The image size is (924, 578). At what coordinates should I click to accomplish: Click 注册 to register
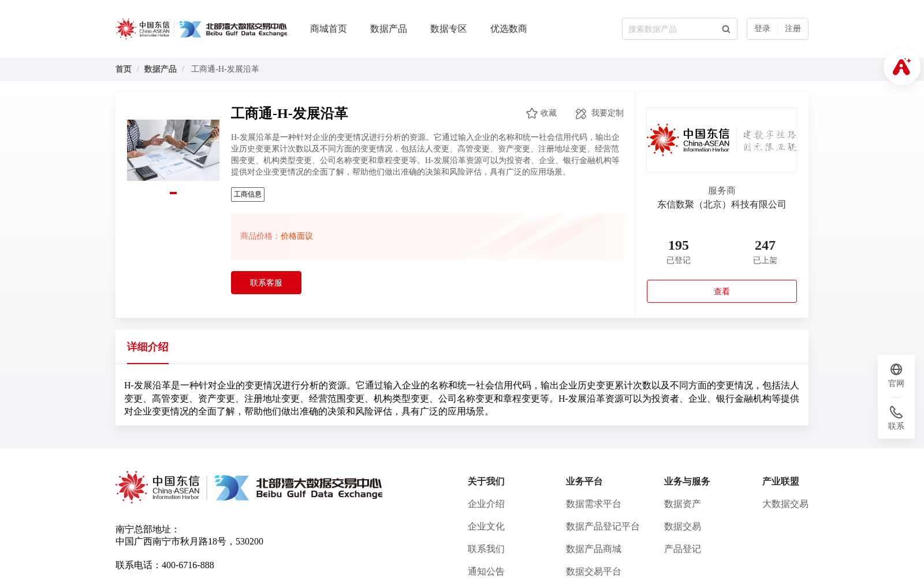point(793,29)
